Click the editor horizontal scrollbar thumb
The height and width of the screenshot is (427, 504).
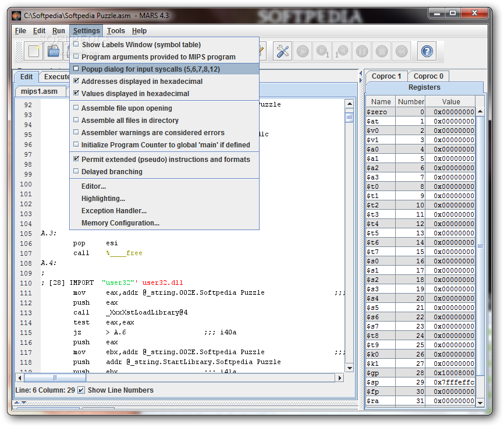(55, 377)
